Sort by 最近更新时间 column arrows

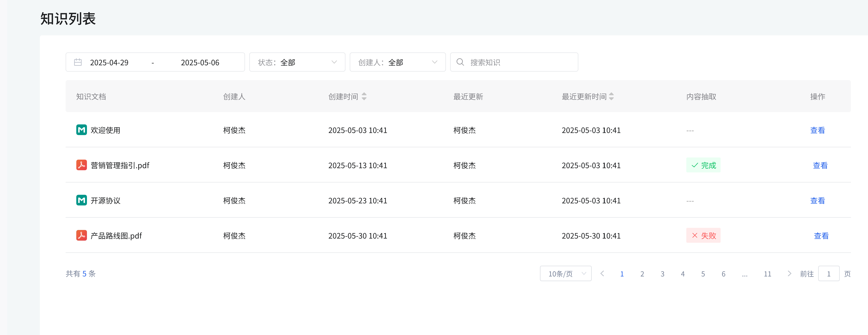611,97
